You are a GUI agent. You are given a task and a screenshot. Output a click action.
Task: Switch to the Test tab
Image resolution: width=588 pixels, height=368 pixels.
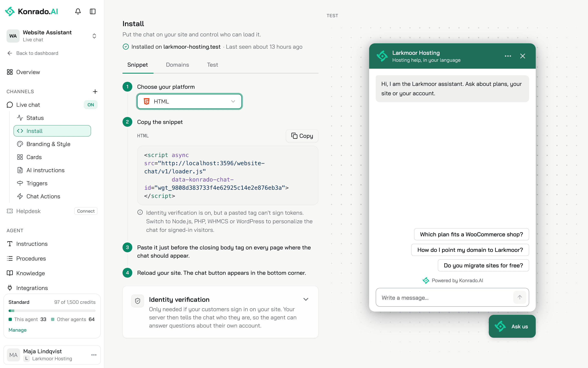click(212, 65)
